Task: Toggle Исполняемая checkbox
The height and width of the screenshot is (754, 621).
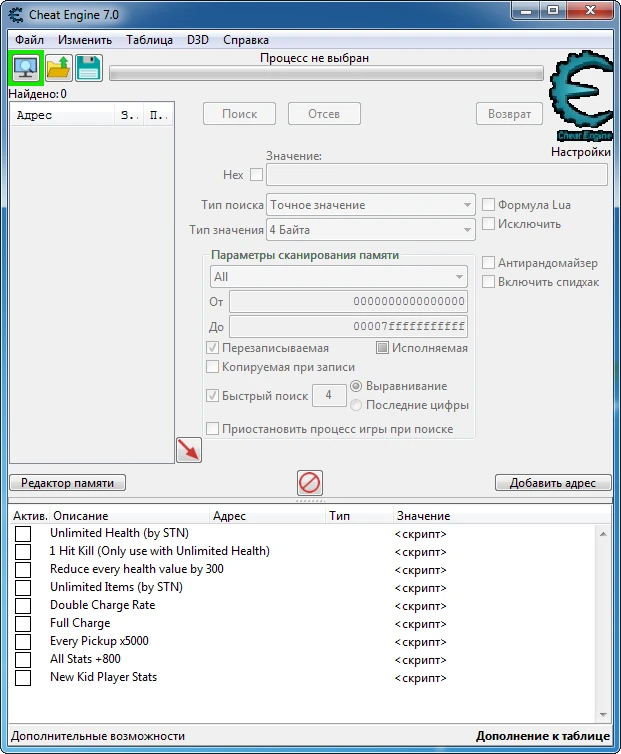Action: click(382, 348)
